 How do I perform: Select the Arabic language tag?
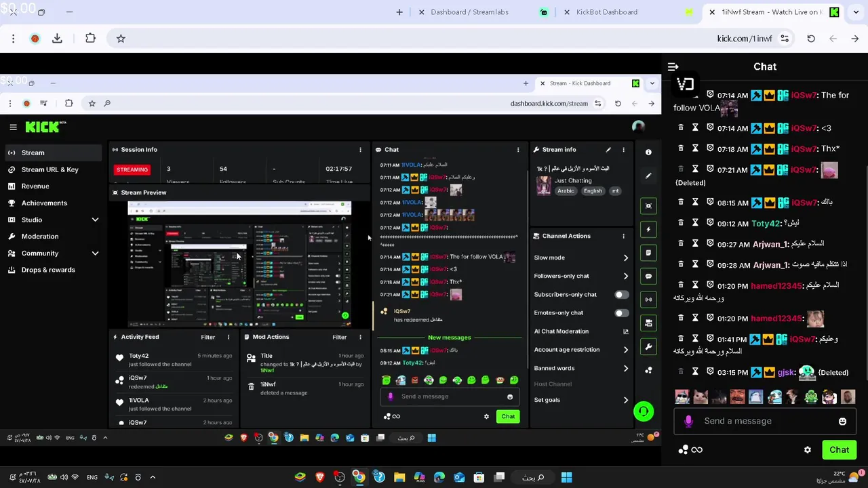click(x=566, y=191)
